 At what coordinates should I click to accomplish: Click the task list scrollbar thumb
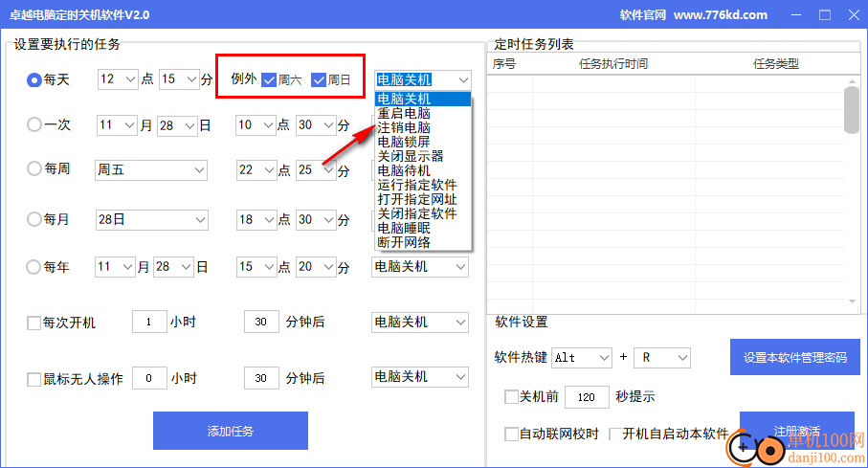point(852,110)
